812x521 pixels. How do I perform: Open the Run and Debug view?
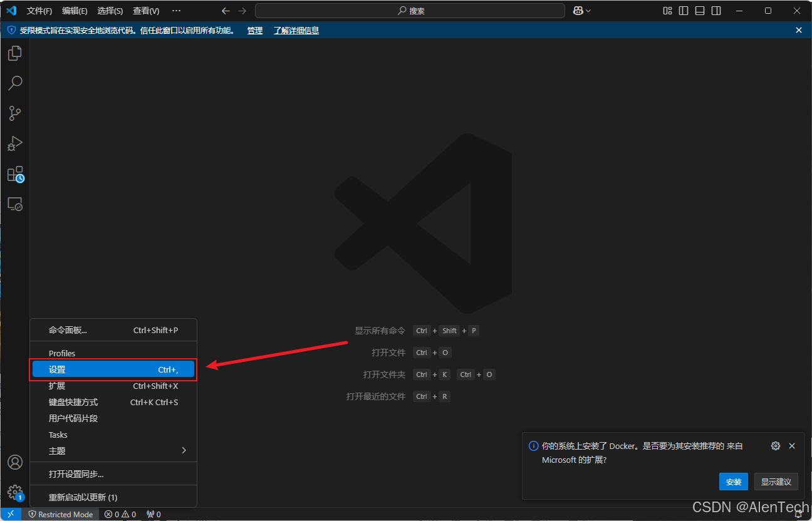[x=15, y=143]
